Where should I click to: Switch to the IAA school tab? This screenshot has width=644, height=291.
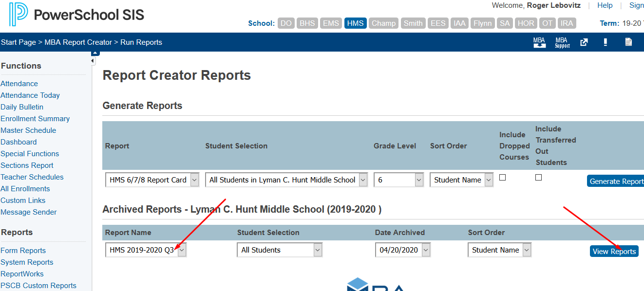(459, 23)
